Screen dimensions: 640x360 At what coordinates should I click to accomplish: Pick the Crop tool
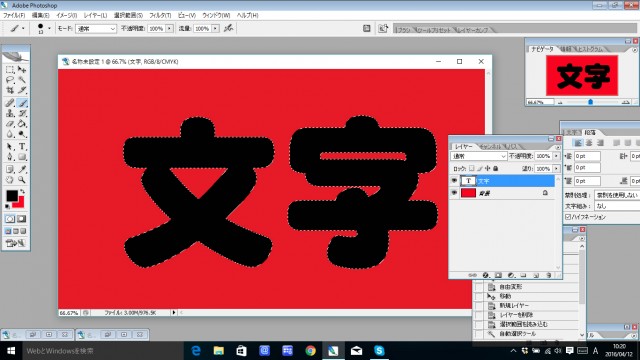(10, 90)
